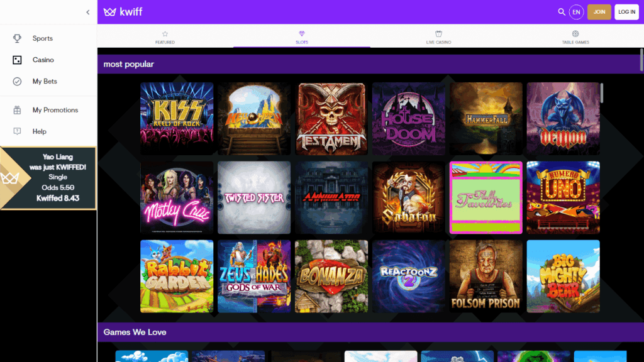Open Helloween slot game
The width and height of the screenshot is (644, 362).
click(x=254, y=119)
